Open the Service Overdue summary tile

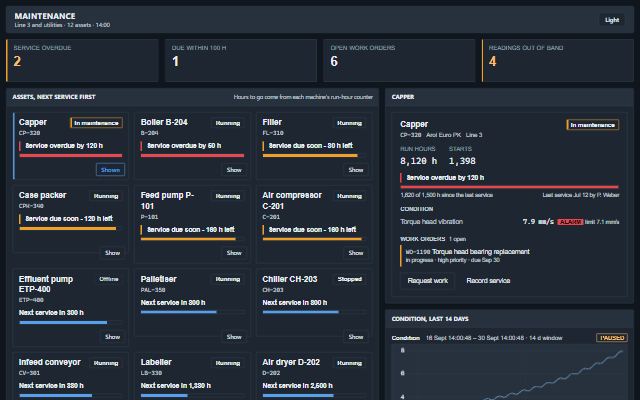[x=82, y=60]
